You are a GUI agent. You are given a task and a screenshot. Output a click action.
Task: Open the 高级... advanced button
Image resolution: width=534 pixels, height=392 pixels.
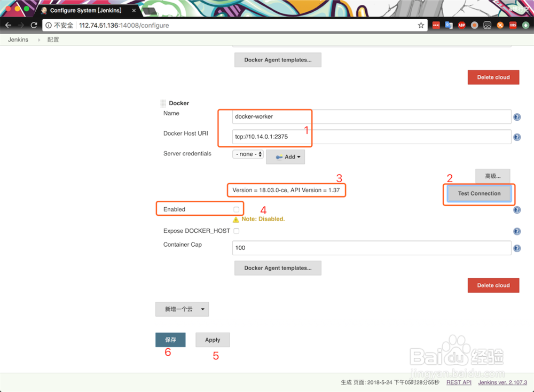(493, 176)
